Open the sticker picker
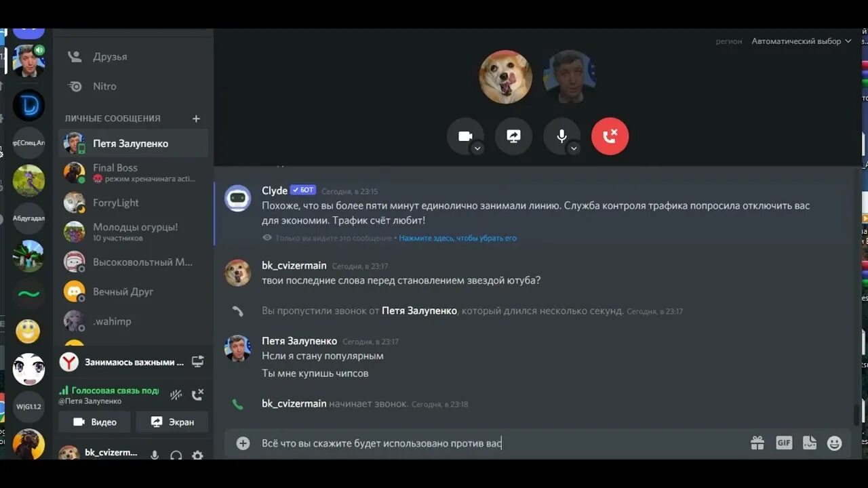 click(x=810, y=443)
